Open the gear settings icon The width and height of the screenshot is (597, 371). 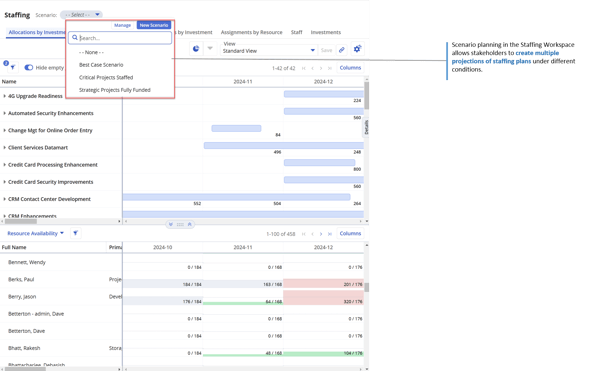point(357,49)
